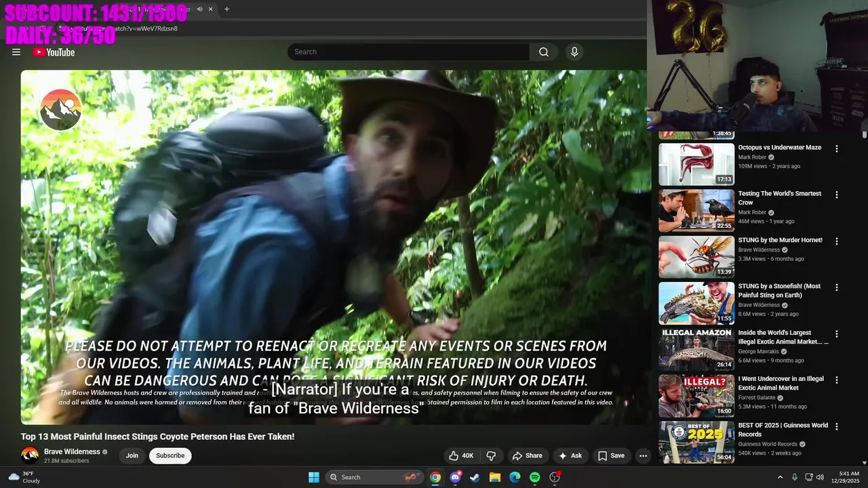Viewport: 868px width, 488px height.
Task: Click the magnifier search button beside search box
Action: click(x=544, y=52)
